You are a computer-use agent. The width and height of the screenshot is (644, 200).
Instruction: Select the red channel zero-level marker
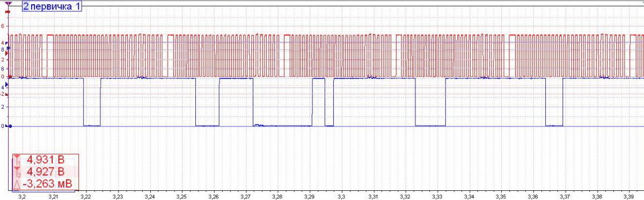click(x=9, y=77)
